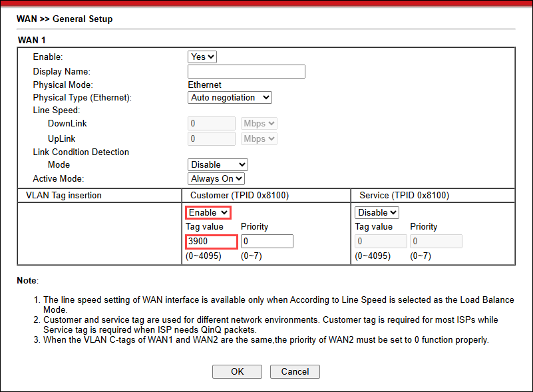Viewport: 533px width, 392px height.
Task: Open the UpLink Mbps unit dropdown
Action: [x=259, y=139]
